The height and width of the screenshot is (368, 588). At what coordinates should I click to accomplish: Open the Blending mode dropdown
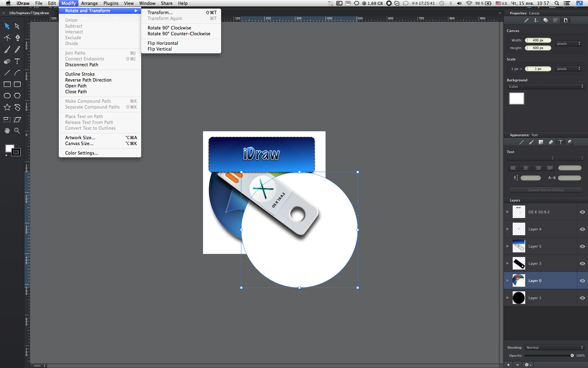click(554, 347)
